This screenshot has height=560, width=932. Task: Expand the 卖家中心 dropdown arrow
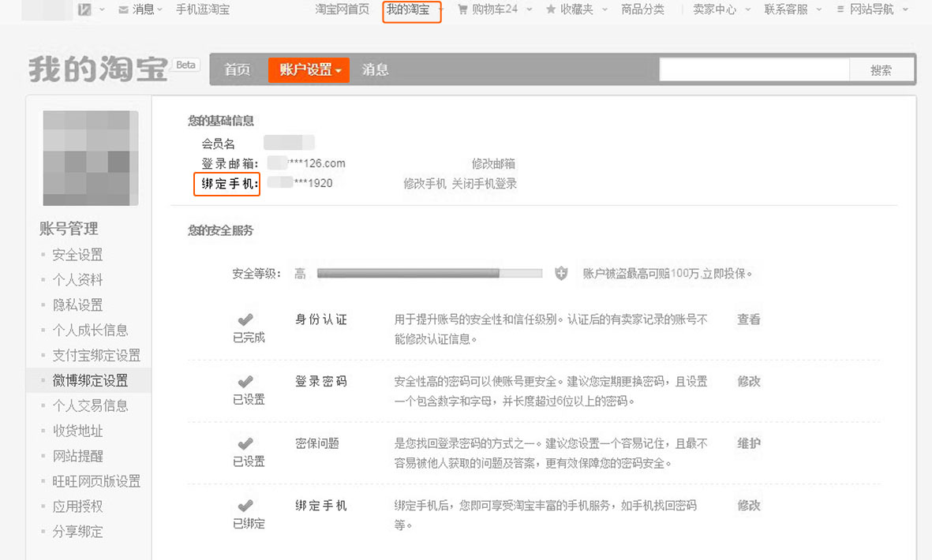point(748,9)
